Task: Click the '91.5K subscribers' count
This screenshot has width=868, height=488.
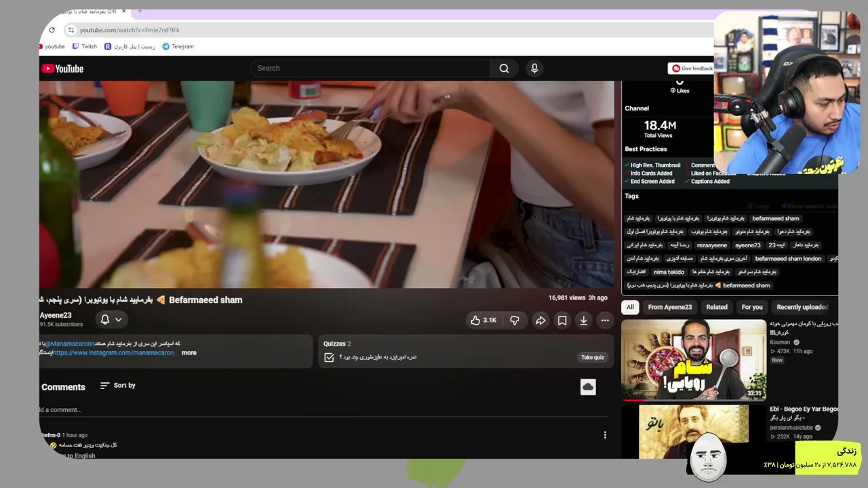Action: click(61, 325)
